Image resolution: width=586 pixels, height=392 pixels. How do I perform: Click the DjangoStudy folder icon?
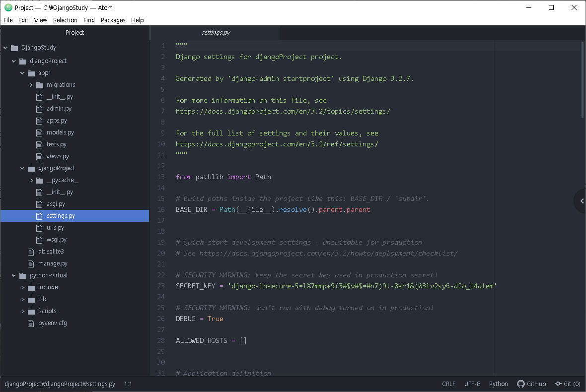coord(14,48)
